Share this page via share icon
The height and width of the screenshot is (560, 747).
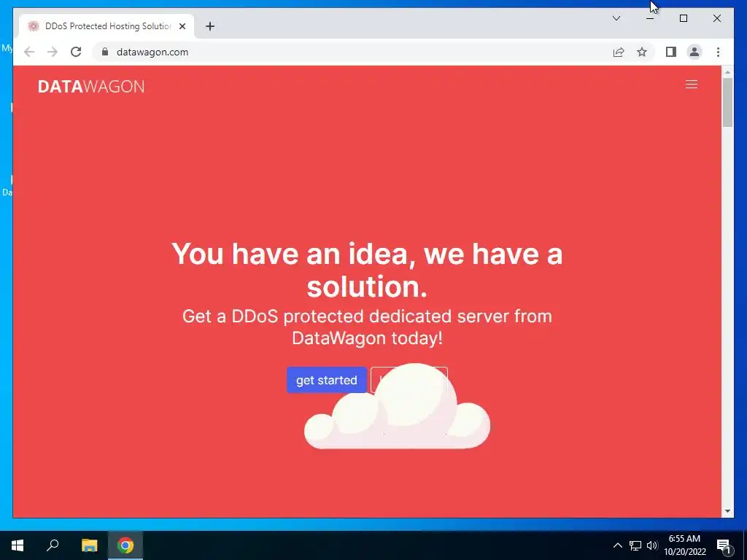pyautogui.click(x=619, y=52)
